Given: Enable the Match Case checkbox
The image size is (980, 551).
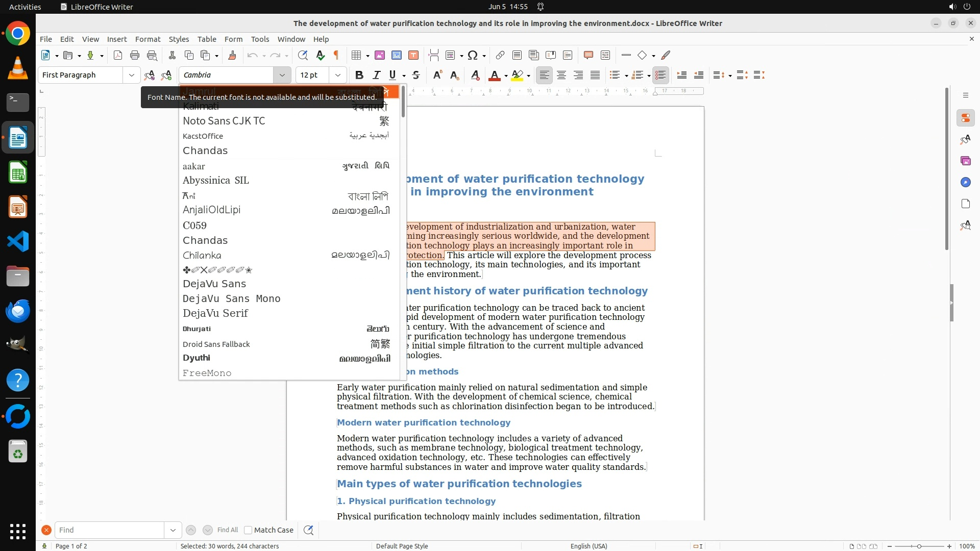Looking at the screenshot, I should click(x=248, y=530).
